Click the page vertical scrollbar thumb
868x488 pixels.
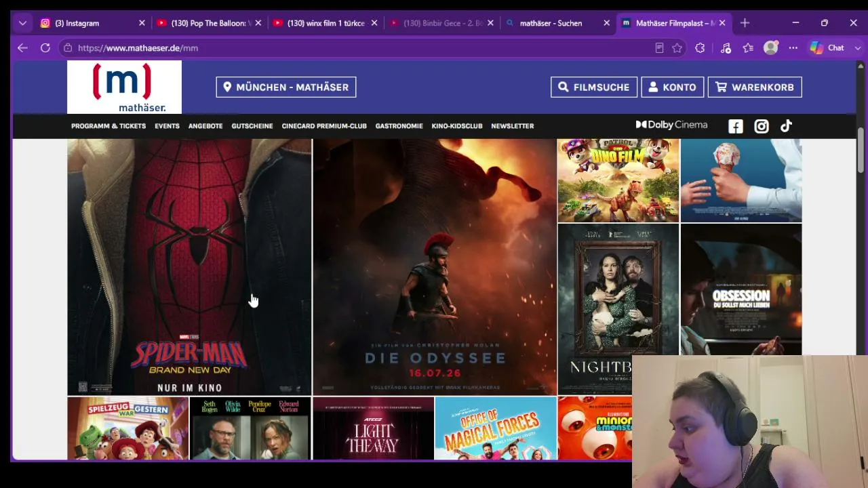click(x=861, y=150)
